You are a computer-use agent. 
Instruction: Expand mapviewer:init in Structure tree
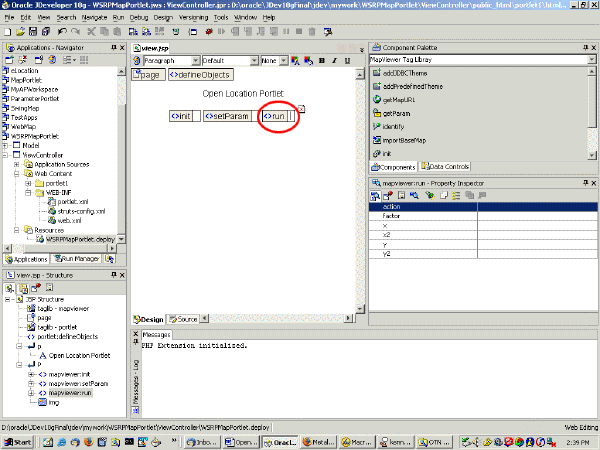pos(31,374)
